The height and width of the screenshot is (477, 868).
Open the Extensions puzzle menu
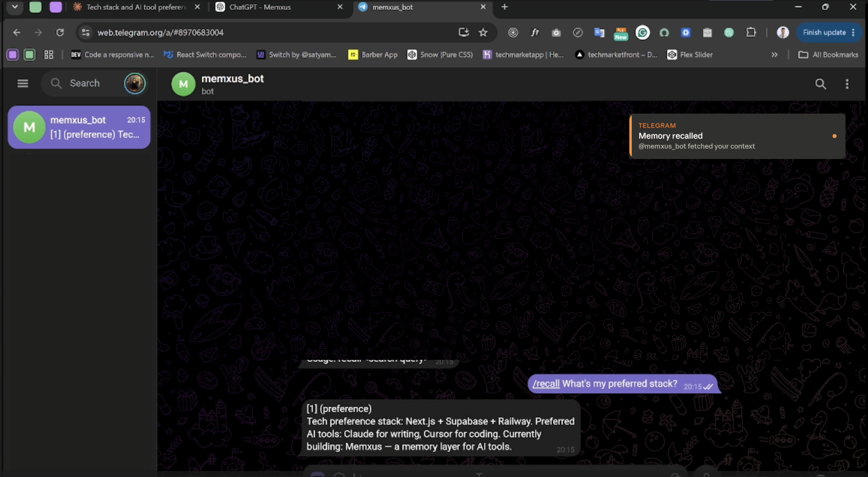751,33
